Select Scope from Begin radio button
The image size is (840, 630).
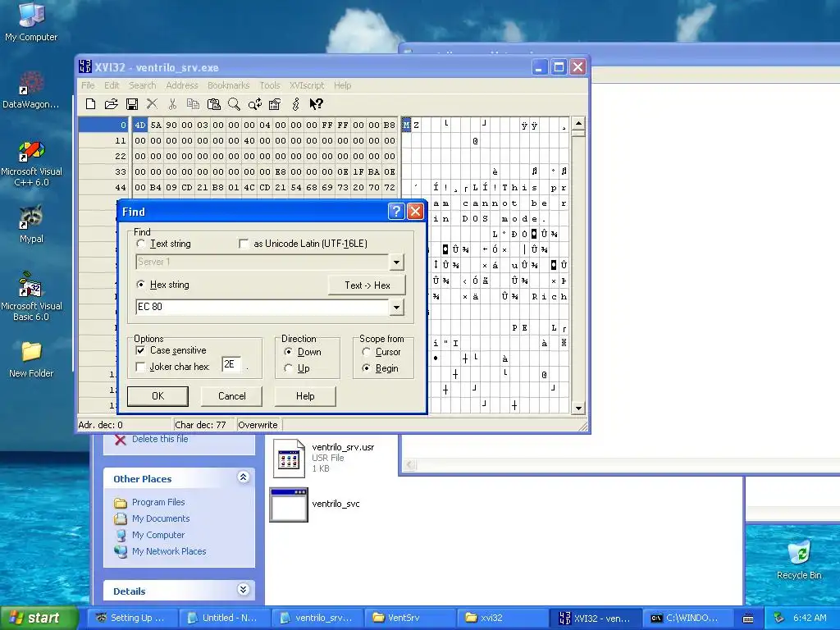pos(367,368)
